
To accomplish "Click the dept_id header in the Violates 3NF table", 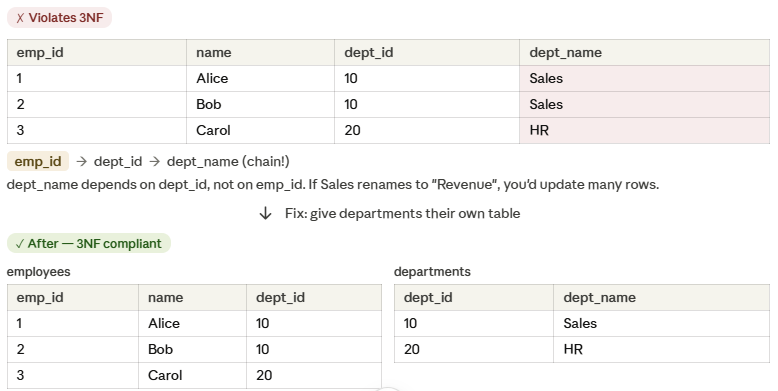I will coord(427,53).
